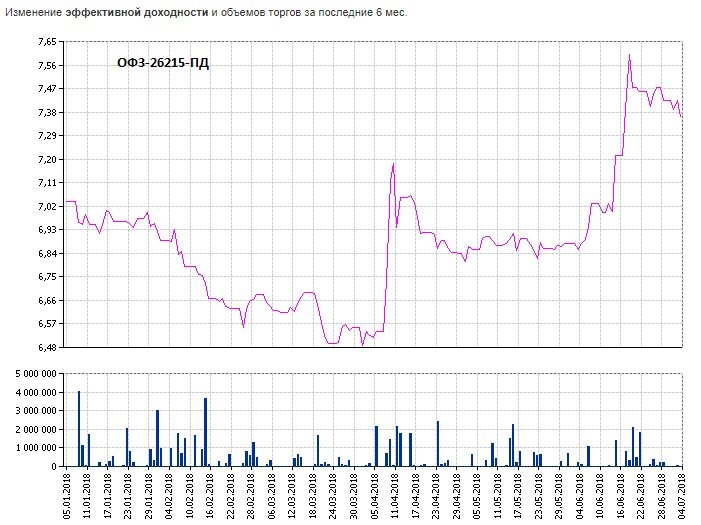Screen dimensions: 701x525
Task: Click the 7,11 y-axis label
Action: click(x=47, y=183)
